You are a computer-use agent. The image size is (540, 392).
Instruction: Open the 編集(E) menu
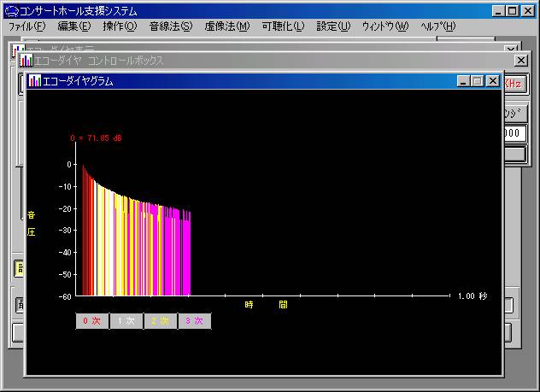tap(74, 26)
